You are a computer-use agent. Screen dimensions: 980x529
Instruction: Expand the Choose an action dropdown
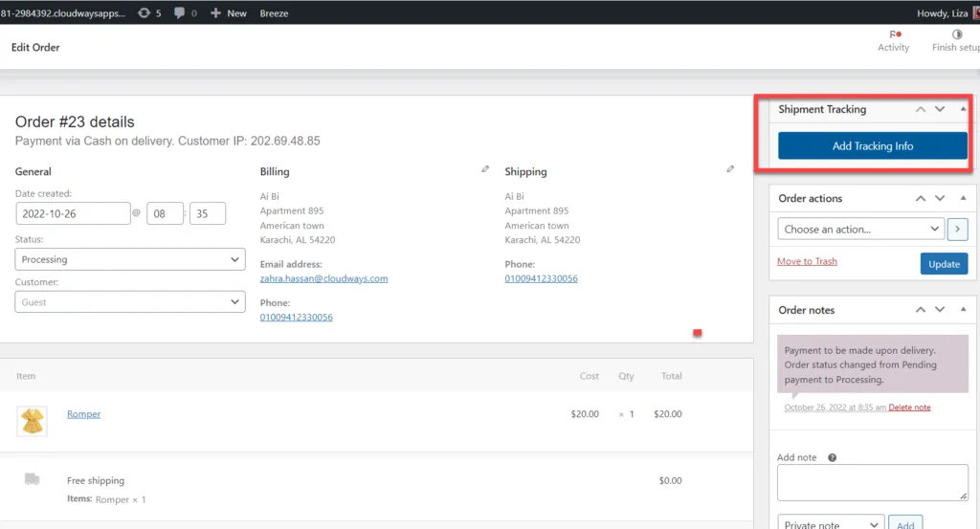click(861, 230)
